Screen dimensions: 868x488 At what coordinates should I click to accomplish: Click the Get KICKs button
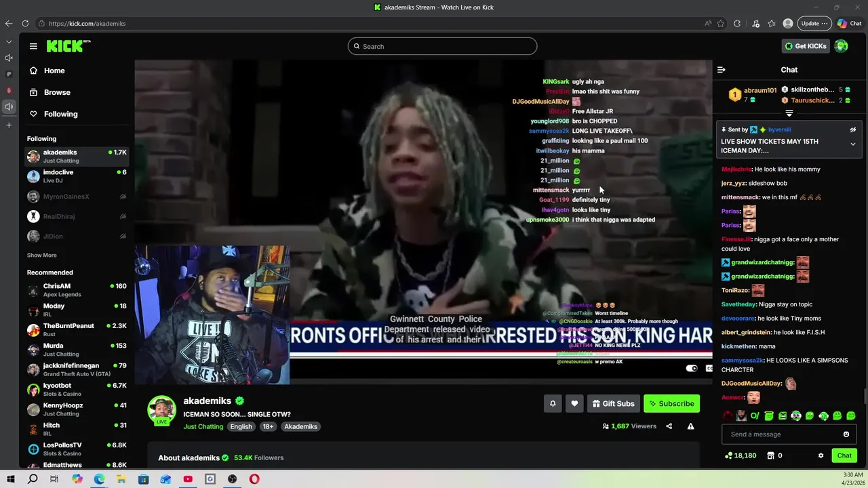click(806, 46)
